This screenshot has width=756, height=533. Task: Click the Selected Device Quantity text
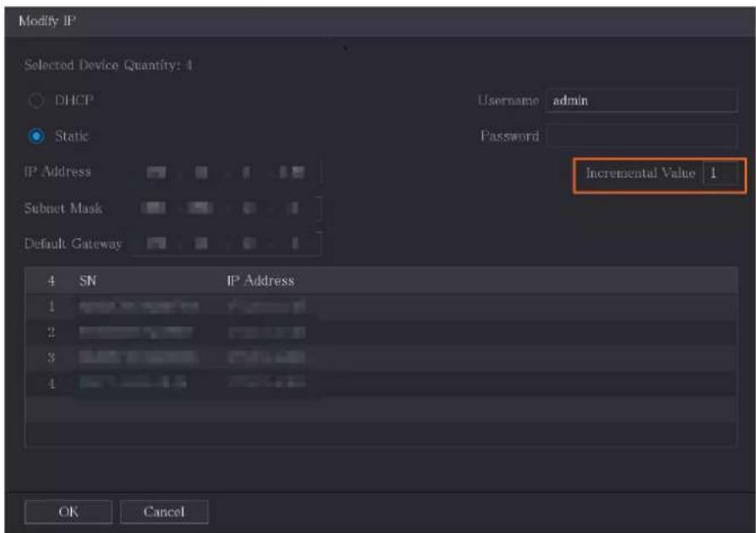pos(108,65)
